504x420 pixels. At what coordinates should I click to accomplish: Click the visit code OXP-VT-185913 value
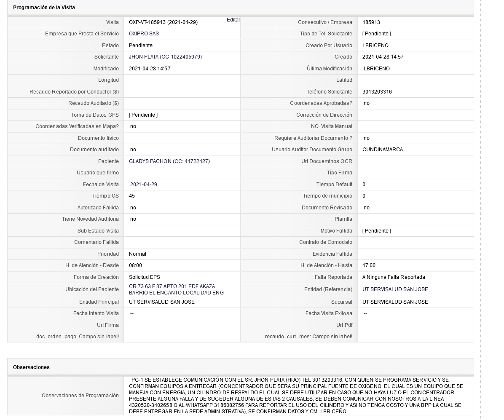coord(163,22)
